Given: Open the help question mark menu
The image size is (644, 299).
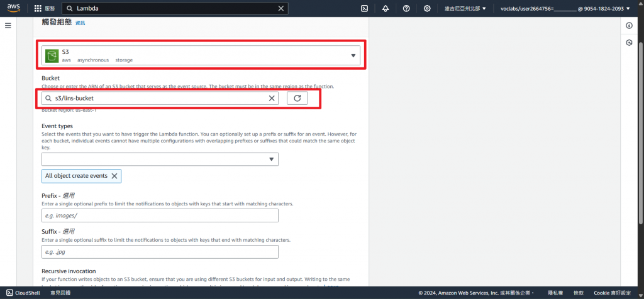Looking at the screenshot, I should (x=406, y=9).
